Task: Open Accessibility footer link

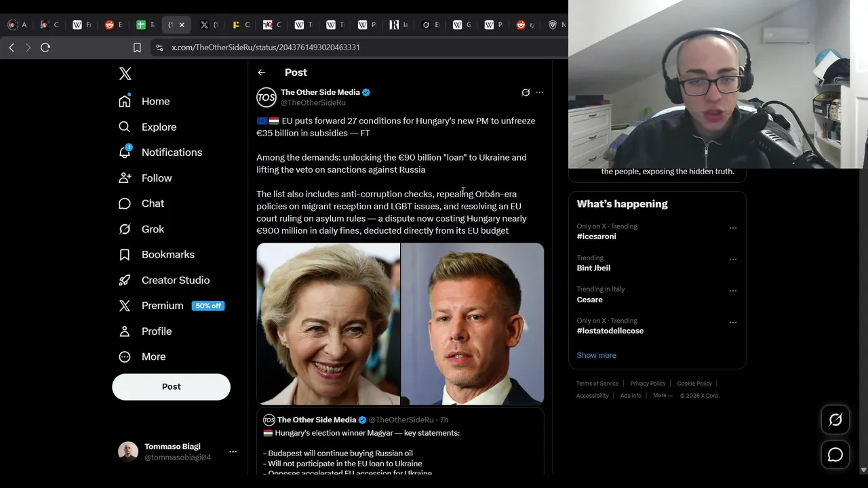Action: pos(593,396)
